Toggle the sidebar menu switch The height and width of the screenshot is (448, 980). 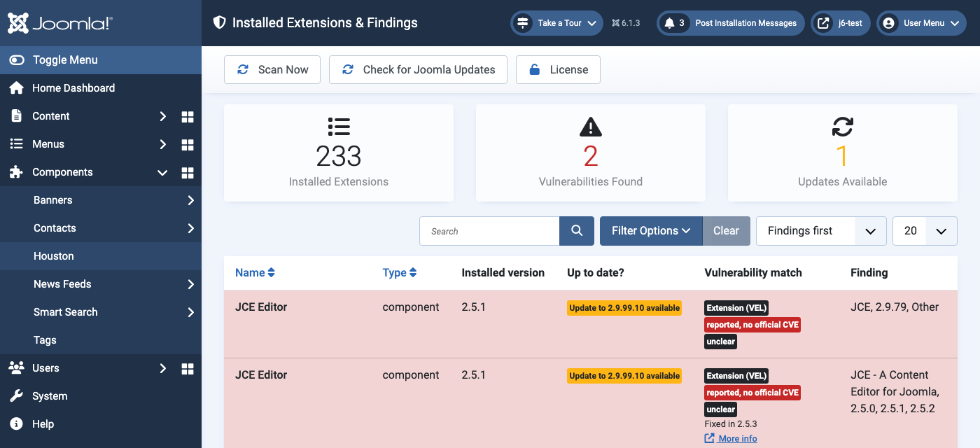[17, 60]
